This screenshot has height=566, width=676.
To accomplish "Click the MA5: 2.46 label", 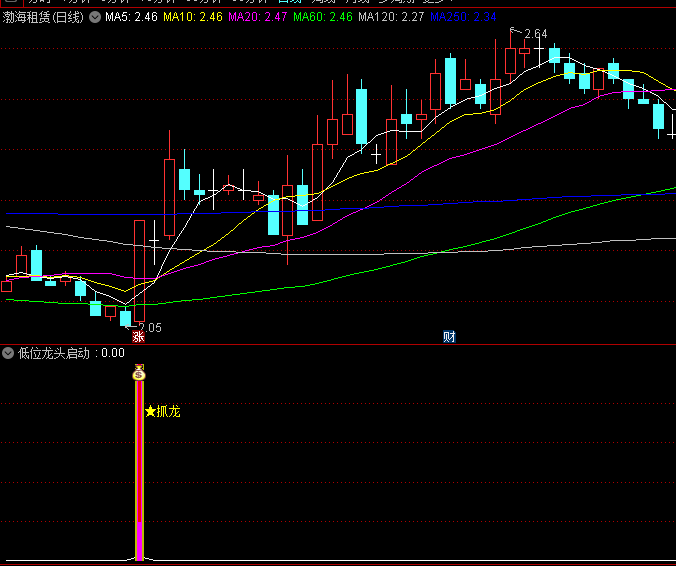I will tap(131, 17).
